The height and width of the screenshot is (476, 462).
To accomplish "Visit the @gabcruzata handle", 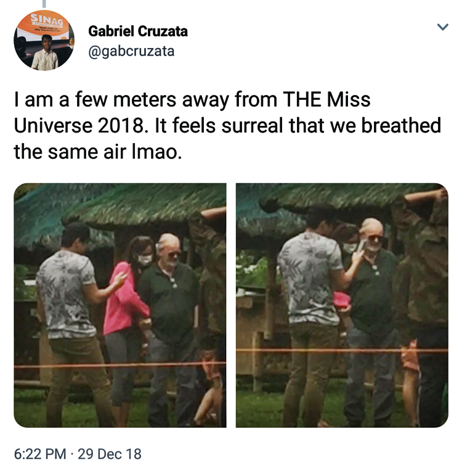I will tap(131, 51).
